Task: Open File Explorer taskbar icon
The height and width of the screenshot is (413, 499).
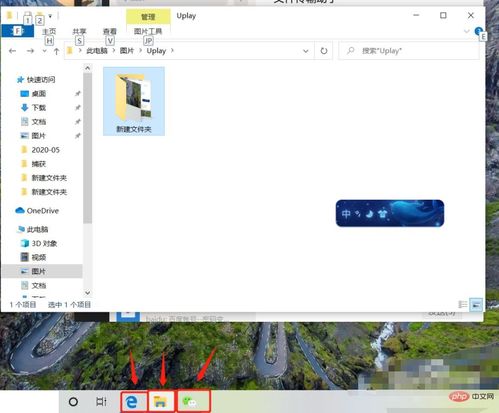Action: click(161, 402)
